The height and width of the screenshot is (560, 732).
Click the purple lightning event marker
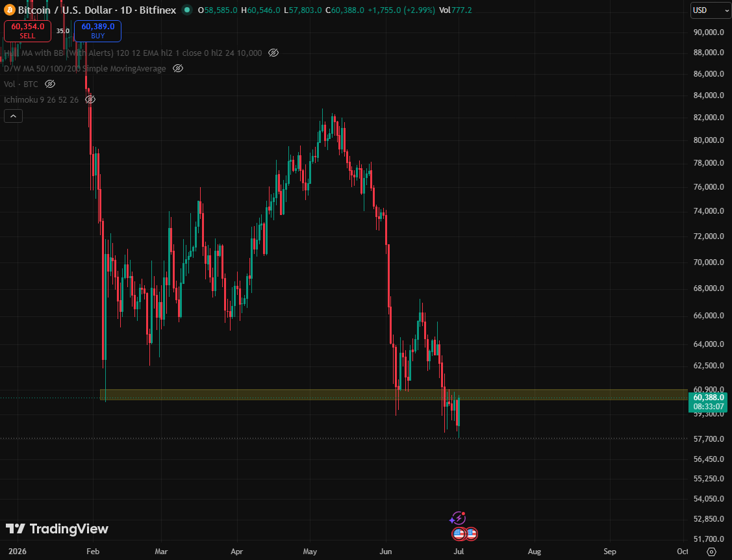pyautogui.click(x=458, y=518)
